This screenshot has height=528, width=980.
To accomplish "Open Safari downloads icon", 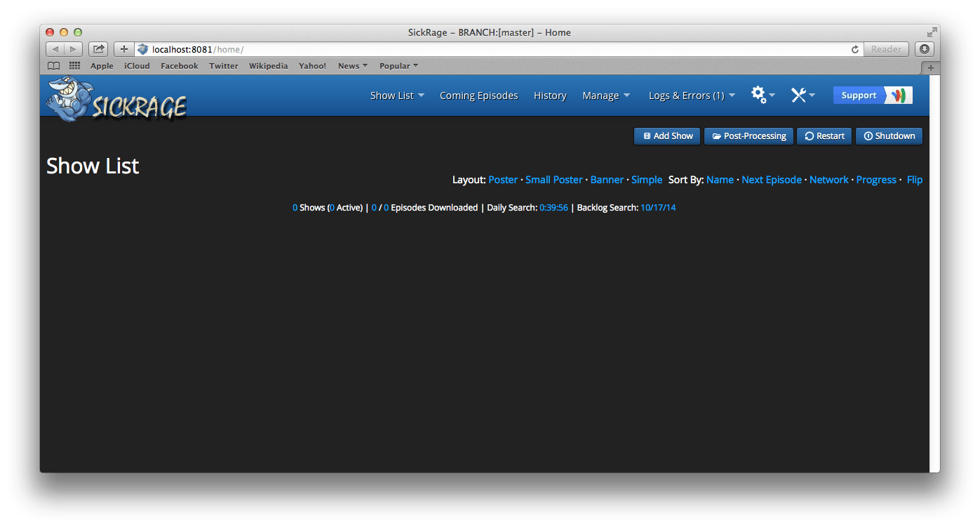I will point(925,49).
